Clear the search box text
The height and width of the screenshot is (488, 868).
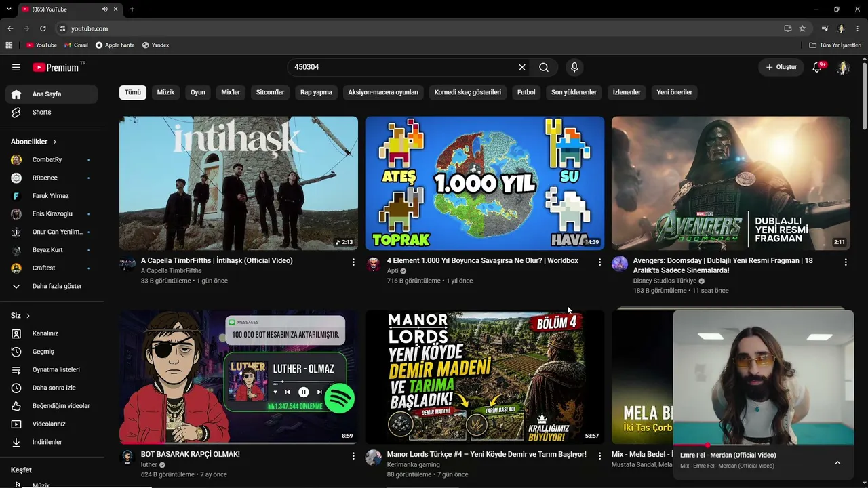click(x=521, y=67)
